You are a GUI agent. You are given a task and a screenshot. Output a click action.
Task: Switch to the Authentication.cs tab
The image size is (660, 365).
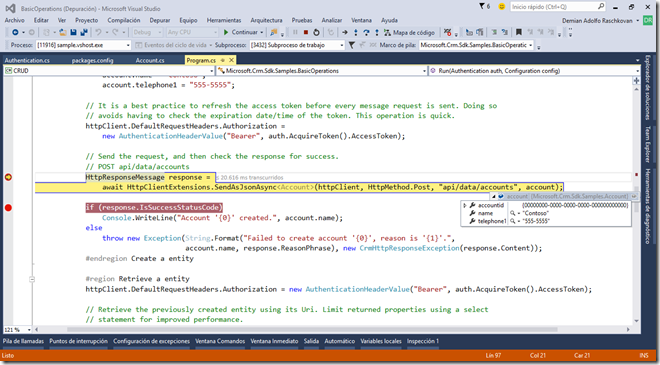27,60
